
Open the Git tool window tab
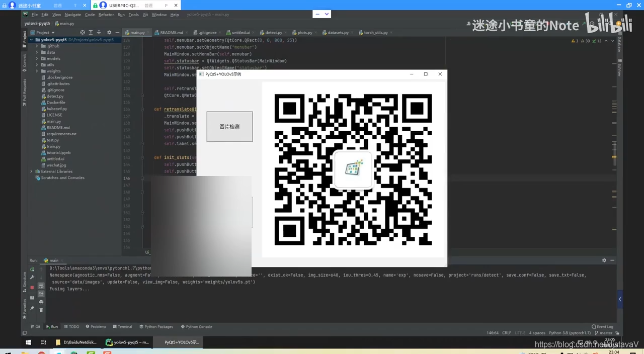pyautogui.click(x=36, y=326)
